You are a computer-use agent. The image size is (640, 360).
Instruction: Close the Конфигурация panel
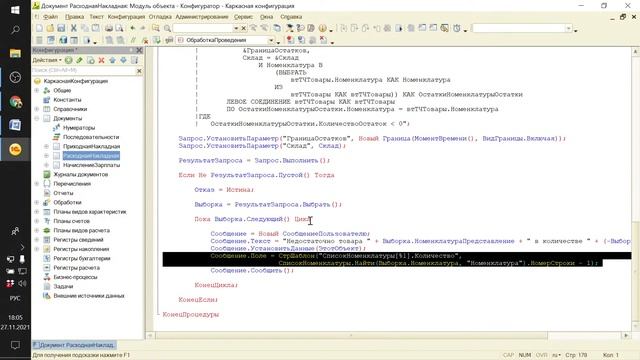pos(139,50)
